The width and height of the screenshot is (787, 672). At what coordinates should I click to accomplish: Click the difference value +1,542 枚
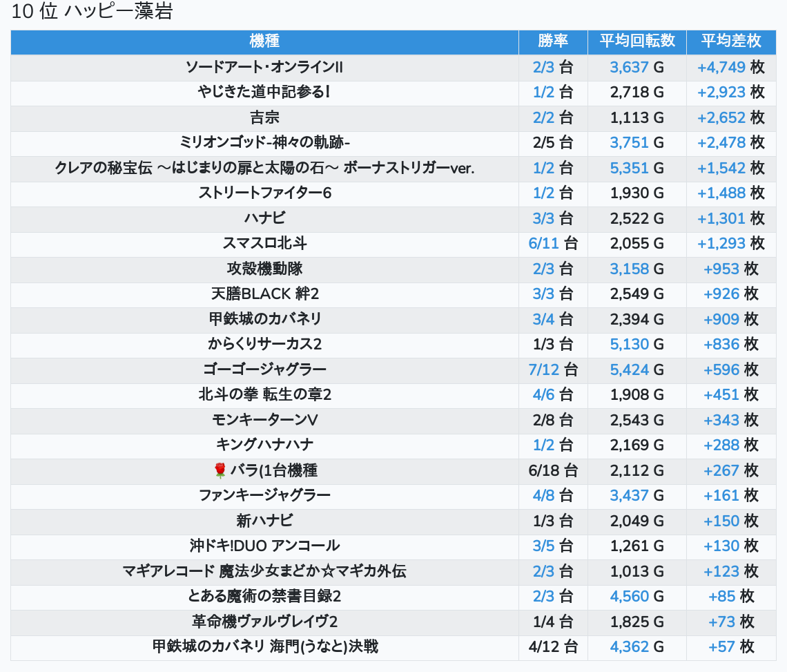tap(731, 168)
